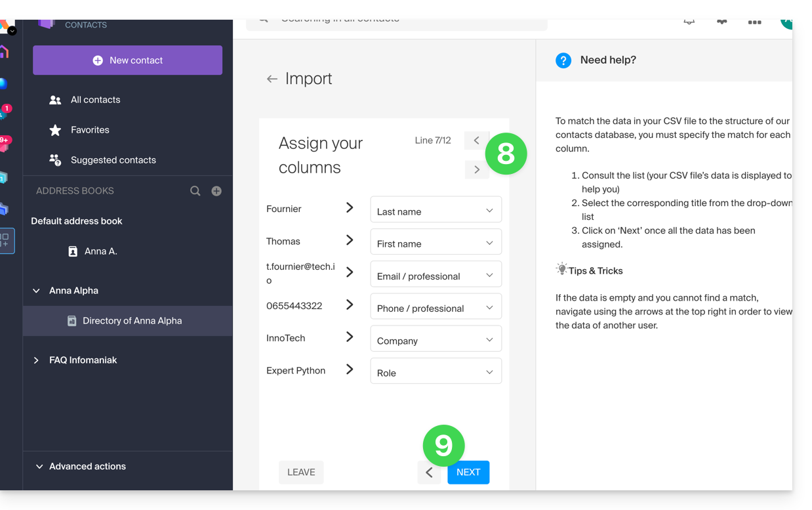Click the NEXT button

(468, 473)
